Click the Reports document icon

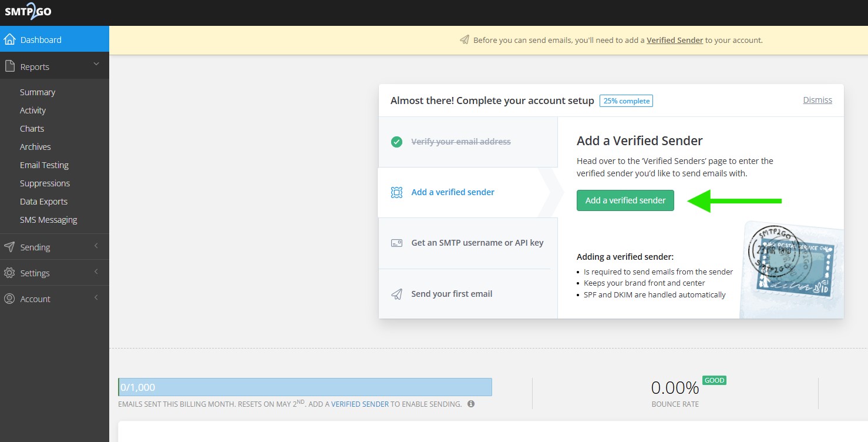(9, 66)
